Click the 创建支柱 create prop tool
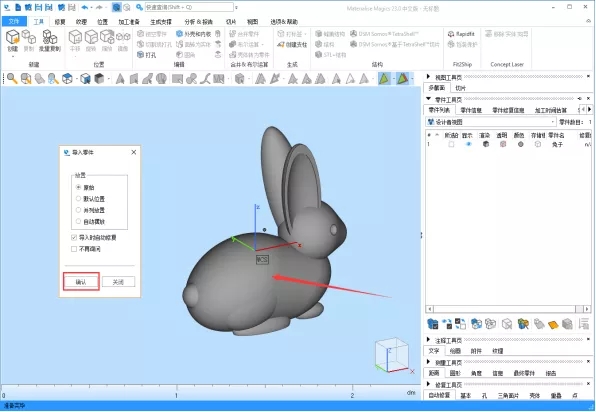The width and height of the screenshot is (596, 412). pyautogui.click(x=292, y=44)
